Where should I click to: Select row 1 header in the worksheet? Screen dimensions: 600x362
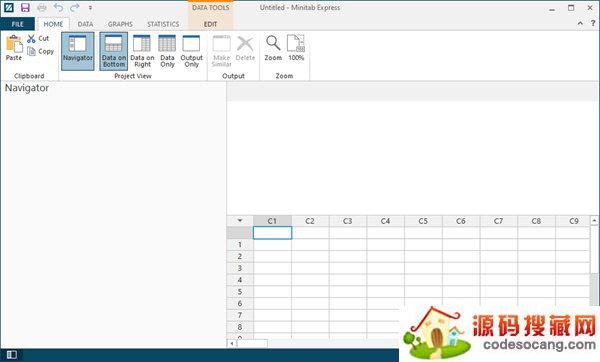click(x=240, y=245)
